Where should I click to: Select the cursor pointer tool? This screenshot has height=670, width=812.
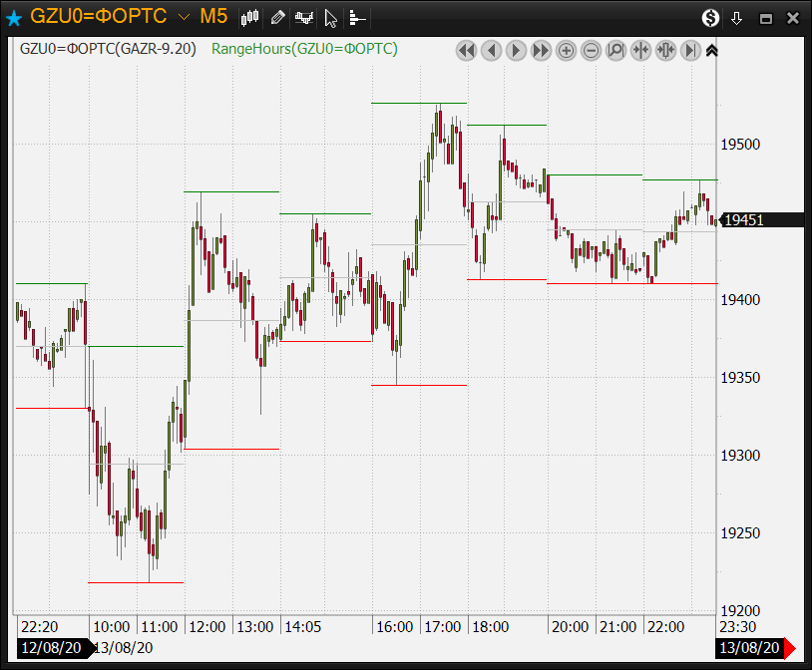331,17
